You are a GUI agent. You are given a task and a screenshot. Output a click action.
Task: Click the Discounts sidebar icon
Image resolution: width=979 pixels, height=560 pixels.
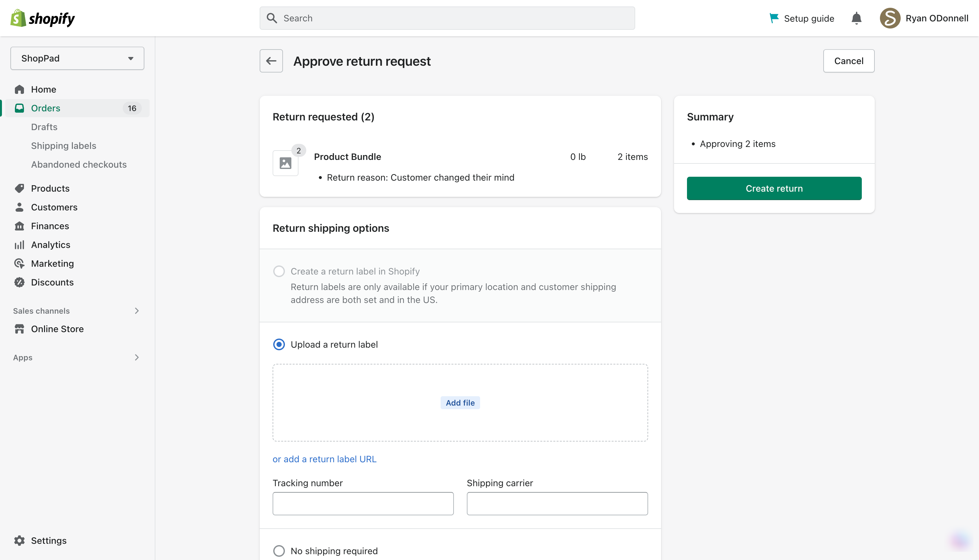click(x=19, y=282)
